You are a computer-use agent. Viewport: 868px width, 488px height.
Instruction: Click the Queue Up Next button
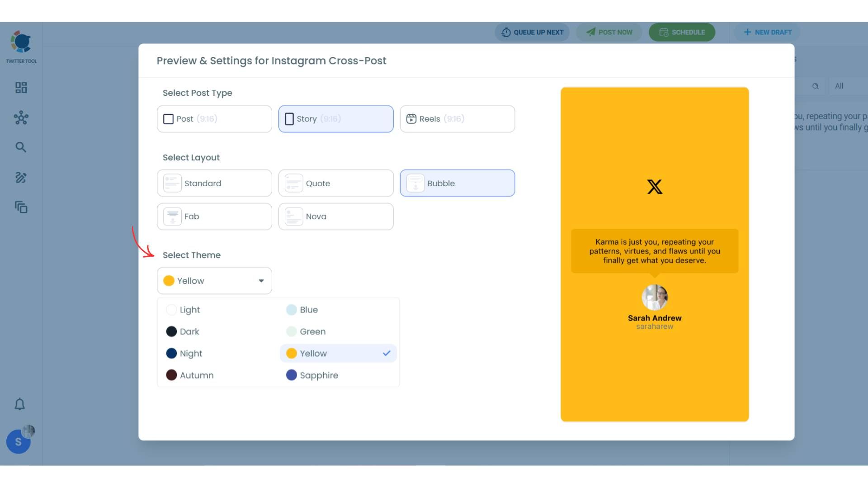coord(532,32)
